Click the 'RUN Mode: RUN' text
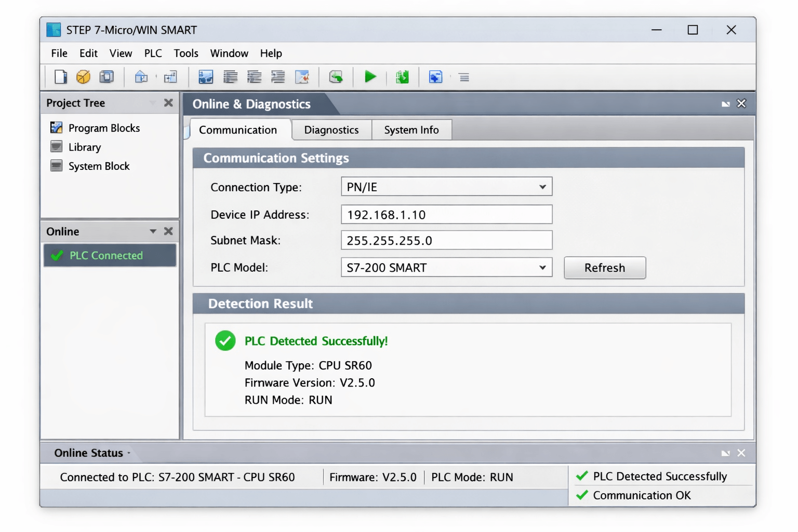The height and width of the screenshot is (532, 798). point(288,400)
